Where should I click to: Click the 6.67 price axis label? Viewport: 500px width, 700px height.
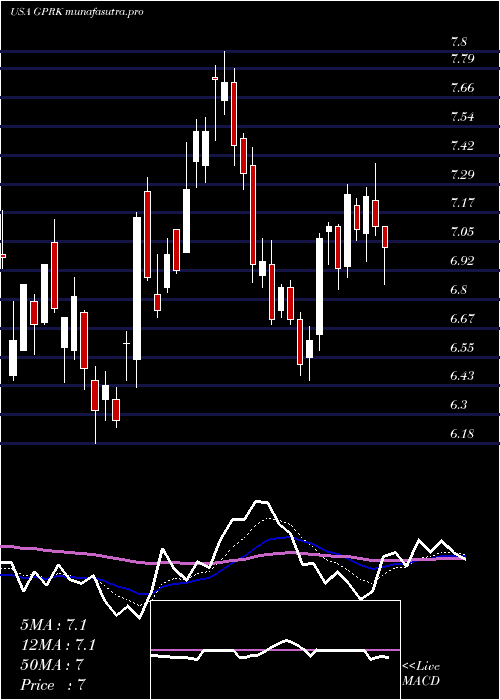click(x=462, y=319)
